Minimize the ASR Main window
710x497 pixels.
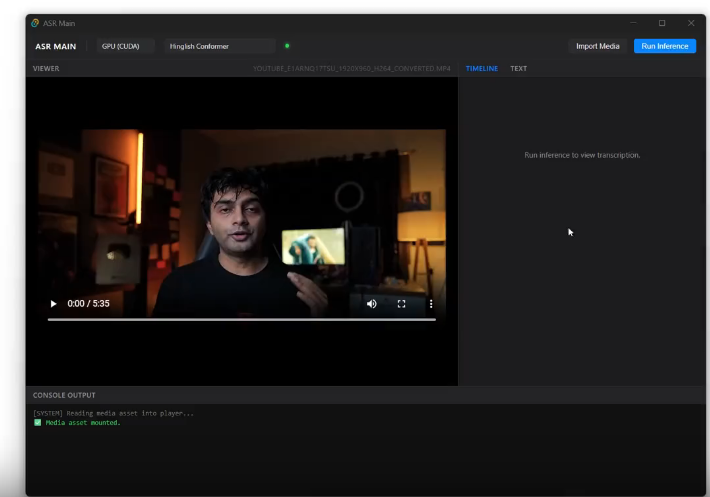(633, 23)
